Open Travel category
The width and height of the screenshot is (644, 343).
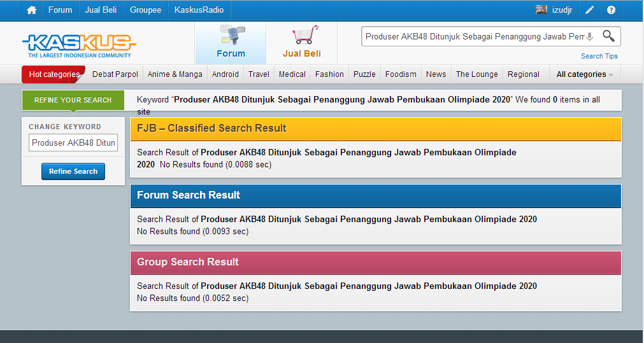(x=259, y=74)
